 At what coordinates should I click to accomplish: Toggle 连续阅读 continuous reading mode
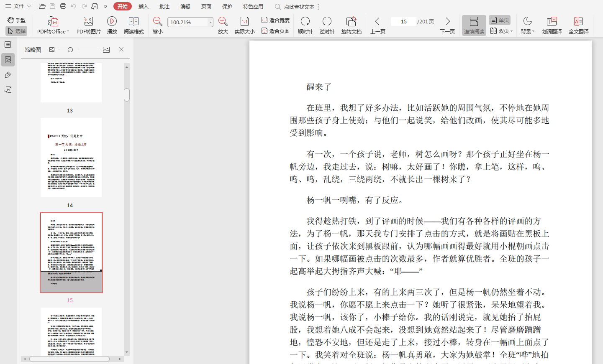(x=474, y=25)
